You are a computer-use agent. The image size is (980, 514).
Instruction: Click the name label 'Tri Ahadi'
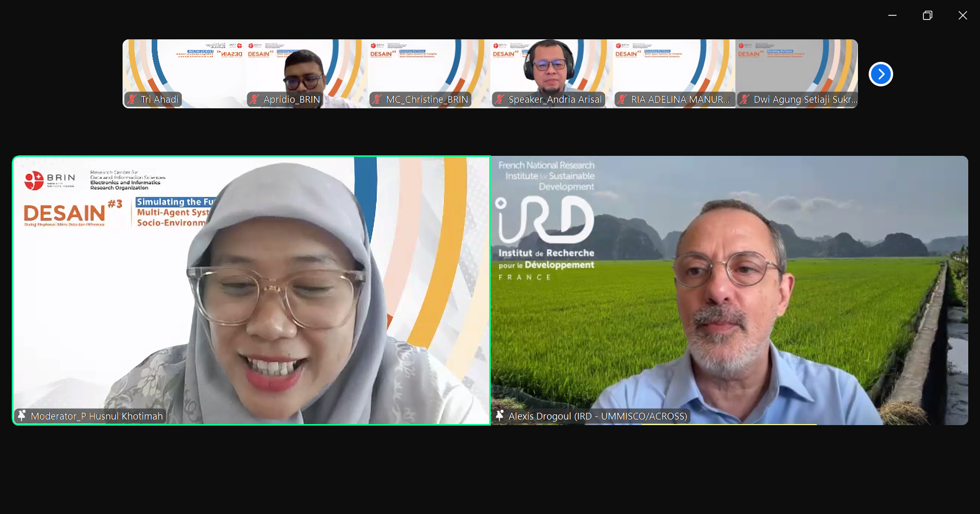pos(160,100)
